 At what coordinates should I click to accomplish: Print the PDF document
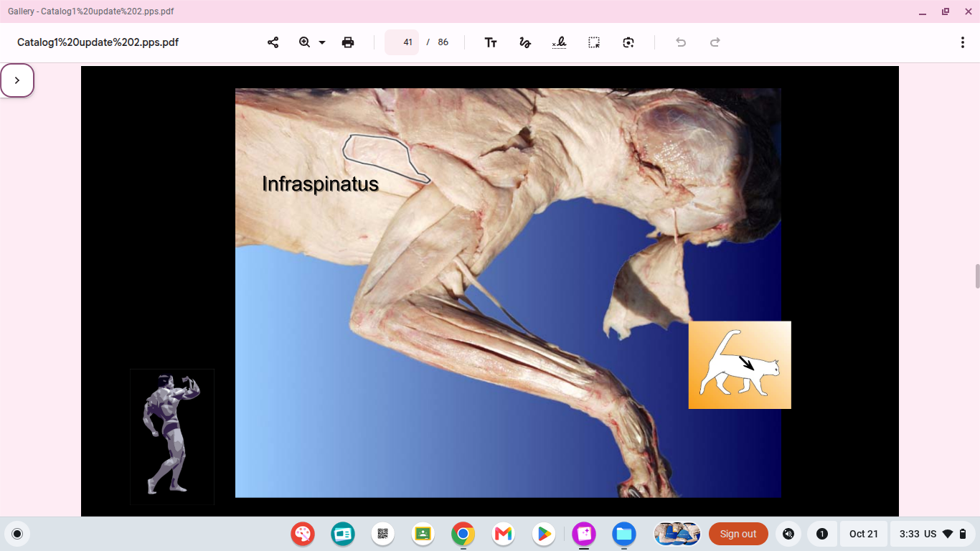click(x=348, y=42)
